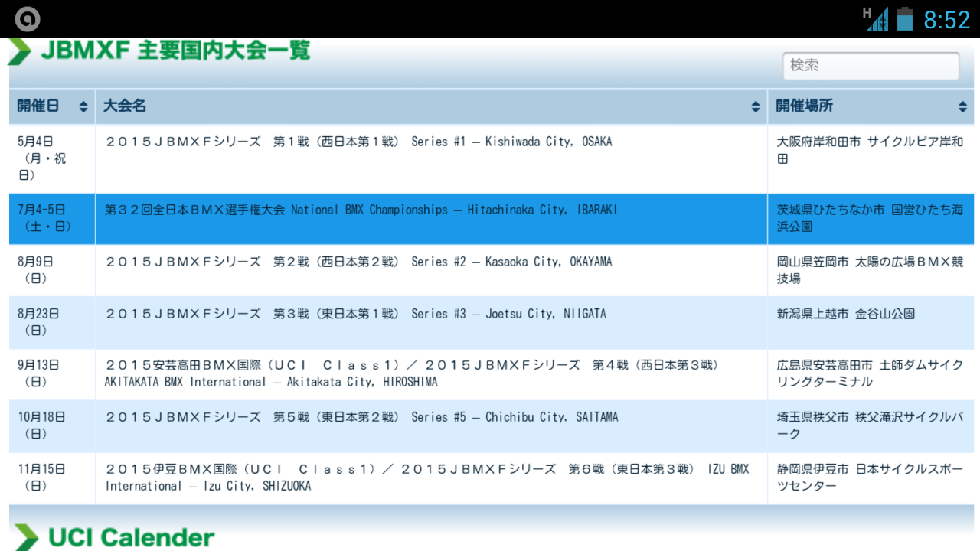The width and height of the screenshot is (980, 551).
Task: Click the green arrow beside JBMXF heading
Action: coord(21,51)
